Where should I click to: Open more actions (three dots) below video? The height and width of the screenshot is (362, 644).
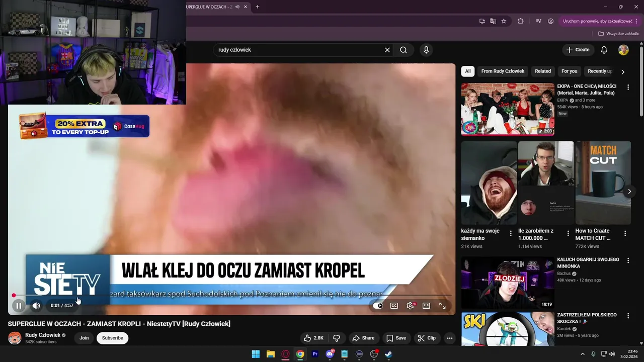point(450,338)
